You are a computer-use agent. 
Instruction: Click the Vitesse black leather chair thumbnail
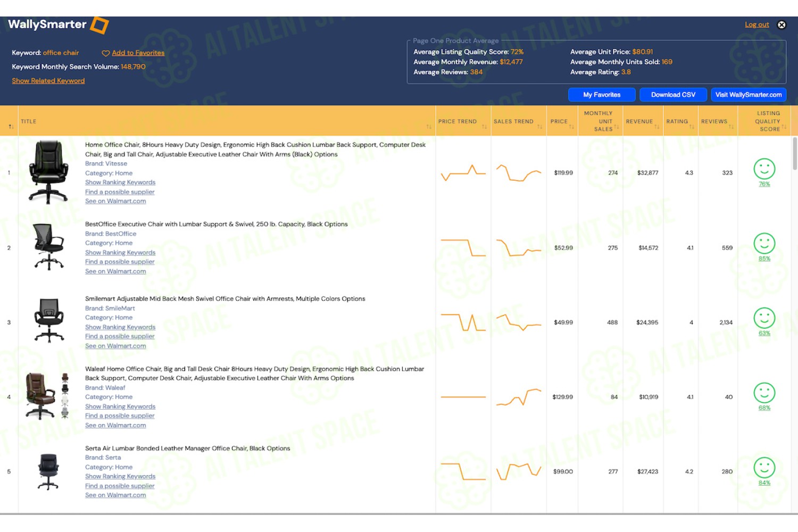(x=48, y=172)
